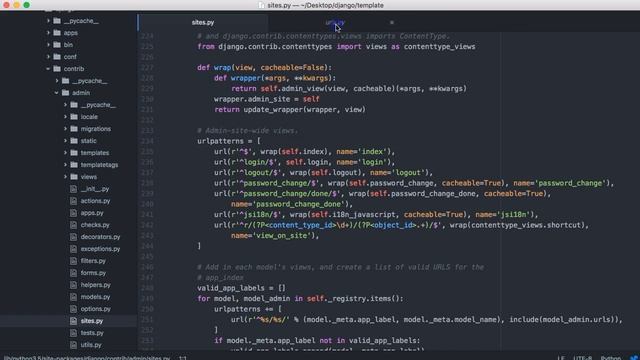Expand the migrations folder chevron
The width and height of the screenshot is (640, 360).
click(x=65, y=129)
